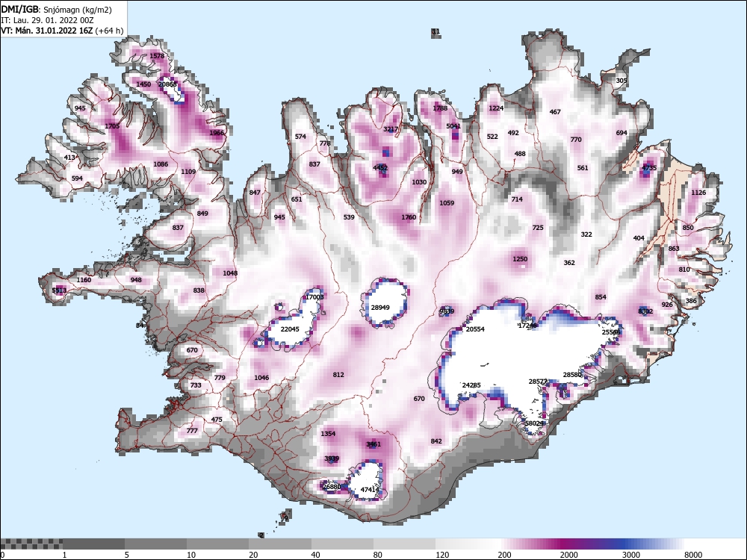This screenshot has width=747, height=560.
Task: Click the glacier value 17246
Action: (527, 326)
